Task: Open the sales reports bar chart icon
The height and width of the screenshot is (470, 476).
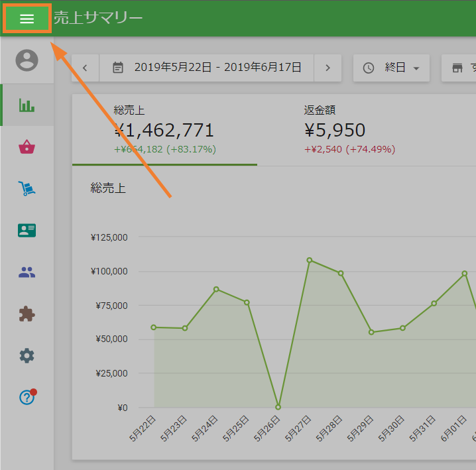Action: click(27, 105)
